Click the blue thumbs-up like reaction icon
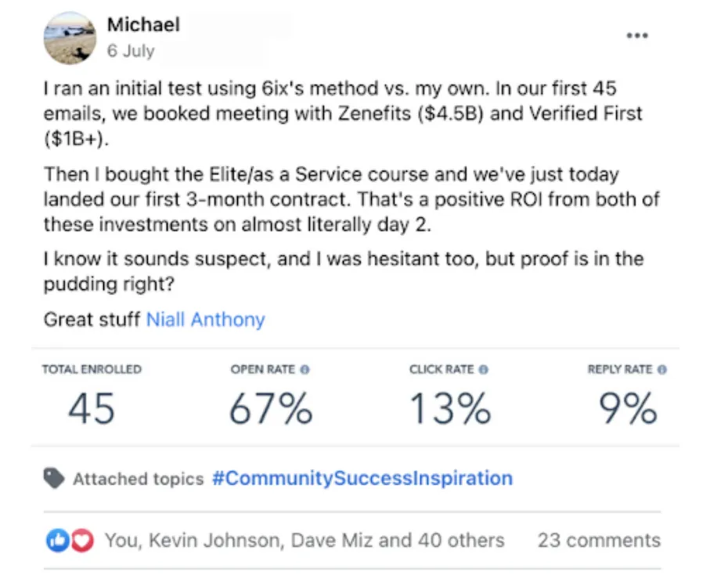 point(57,540)
